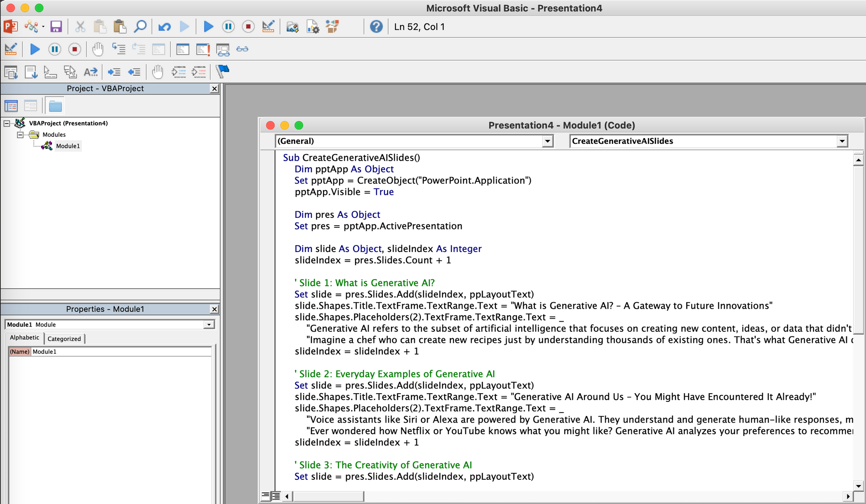This screenshot has width=866, height=504.
Task: Open Find with the magnifying glass icon
Action: tap(140, 27)
